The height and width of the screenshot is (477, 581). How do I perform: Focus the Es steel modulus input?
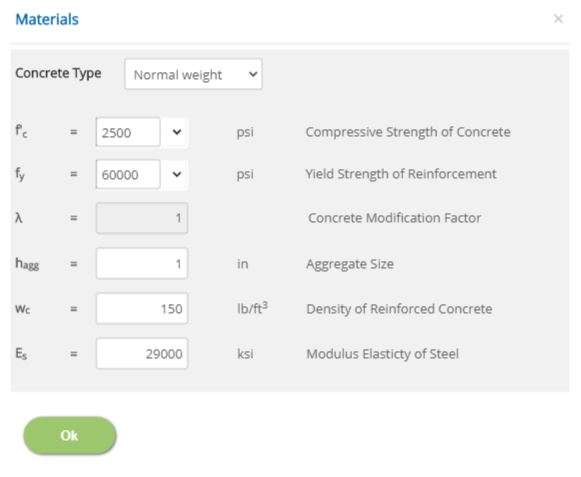pos(142,354)
